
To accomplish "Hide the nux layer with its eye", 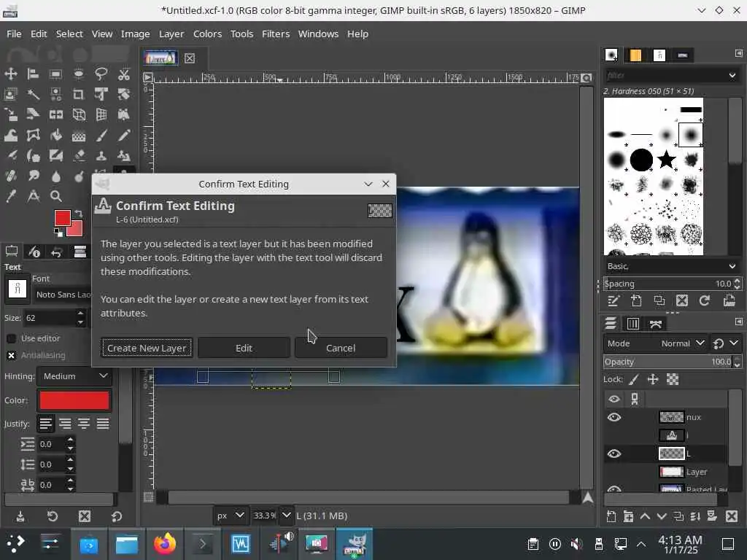I will pos(614,417).
